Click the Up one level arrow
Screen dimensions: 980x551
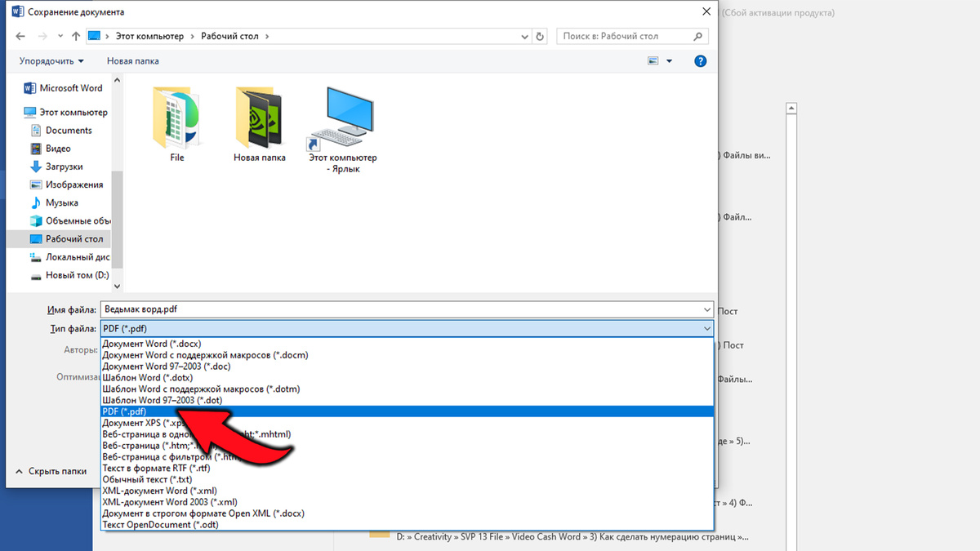[75, 37]
